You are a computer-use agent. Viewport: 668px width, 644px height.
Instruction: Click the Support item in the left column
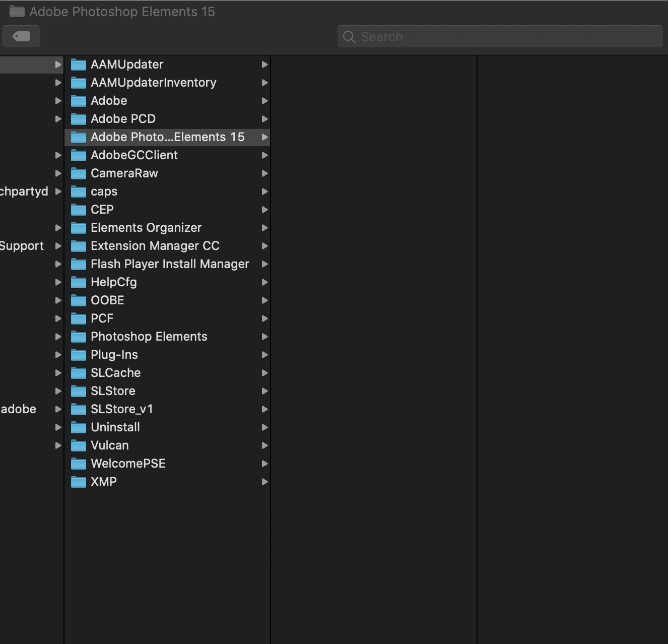[x=22, y=245]
